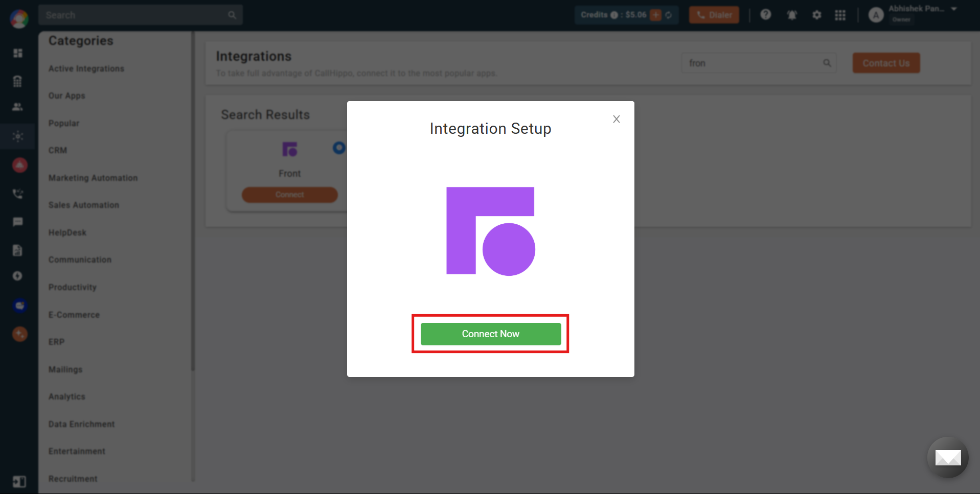The width and height of the screenshot is (980, 494).
Task: Refresh credits with the reload icon
Action: point(668,15)
